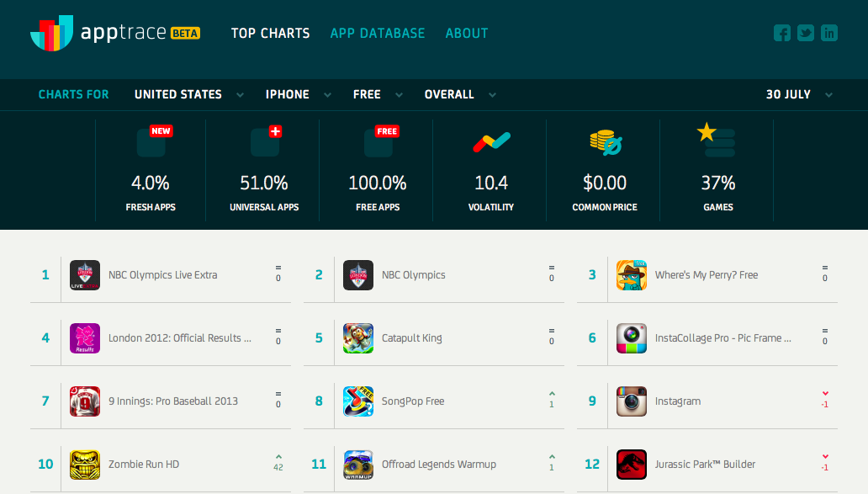
Task: Click the BETA badge
Action: (x=185, y=34)
